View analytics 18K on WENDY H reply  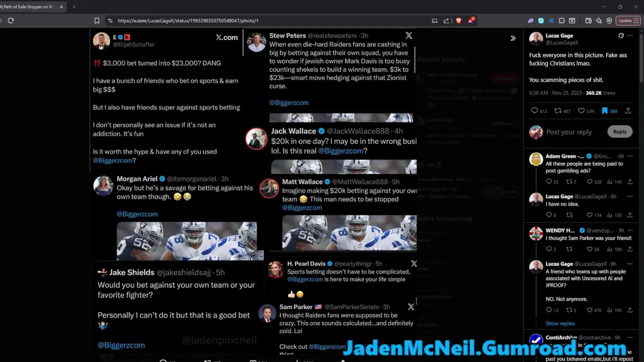click(x=615, y=249)
